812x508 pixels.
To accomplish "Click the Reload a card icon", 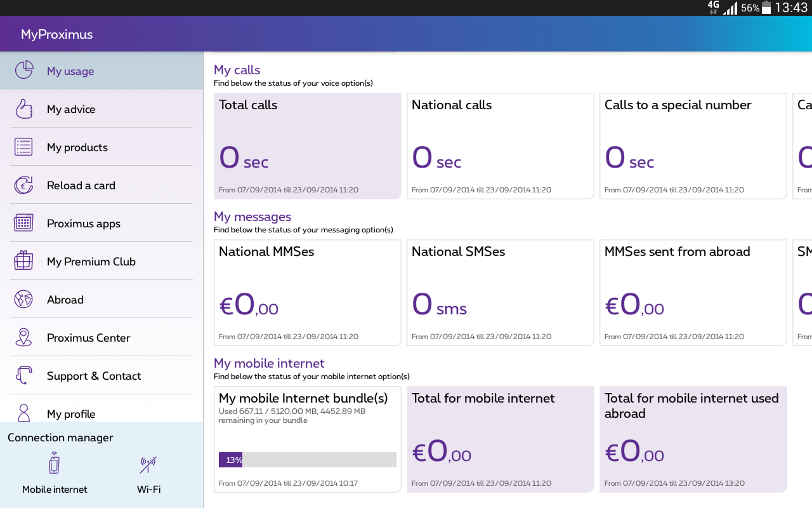I will click(x=23, y=185).
